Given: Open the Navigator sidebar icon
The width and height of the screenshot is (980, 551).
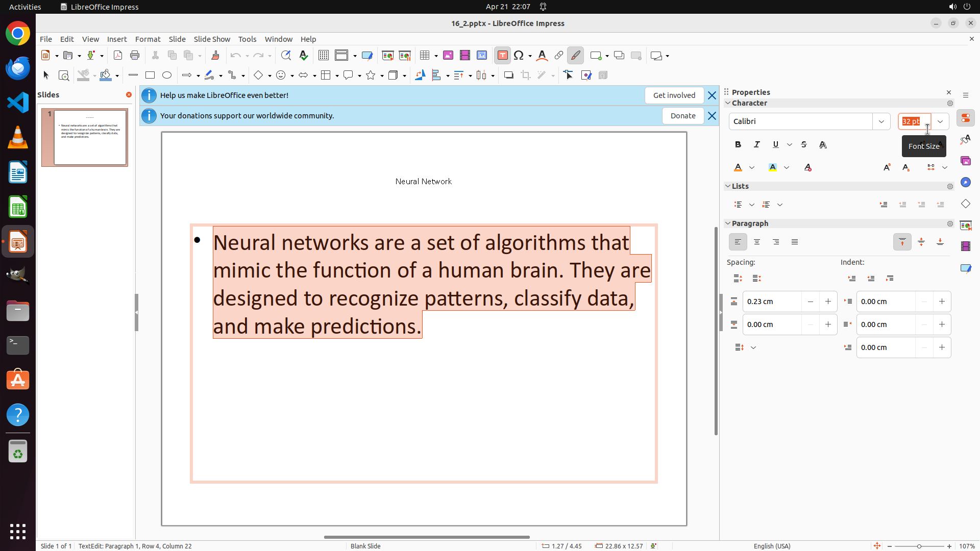Looking at the screenshot, I should [965, 183].
